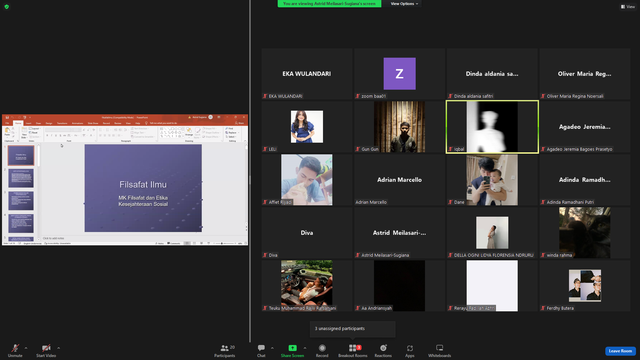Click the 'Click to add notes' area
The image size is (640, 360).
(x=53, y=238)
